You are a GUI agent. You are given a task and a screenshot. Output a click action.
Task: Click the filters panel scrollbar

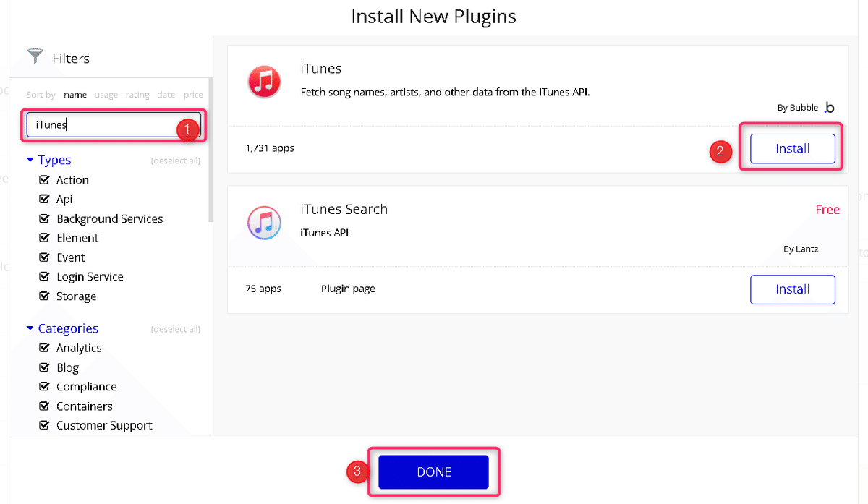click(x=210, y=150)
